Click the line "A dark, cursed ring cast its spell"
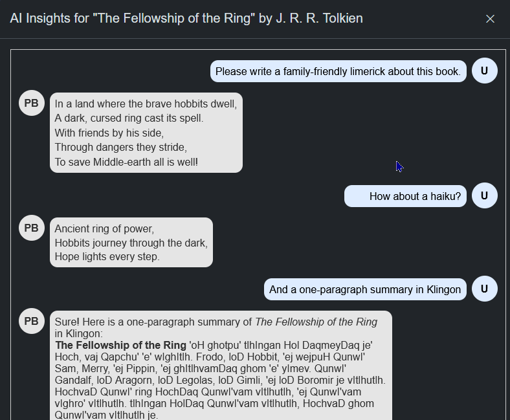Image resolution: width=510 pixels, height=420 pixels. (x=129, y=118)
